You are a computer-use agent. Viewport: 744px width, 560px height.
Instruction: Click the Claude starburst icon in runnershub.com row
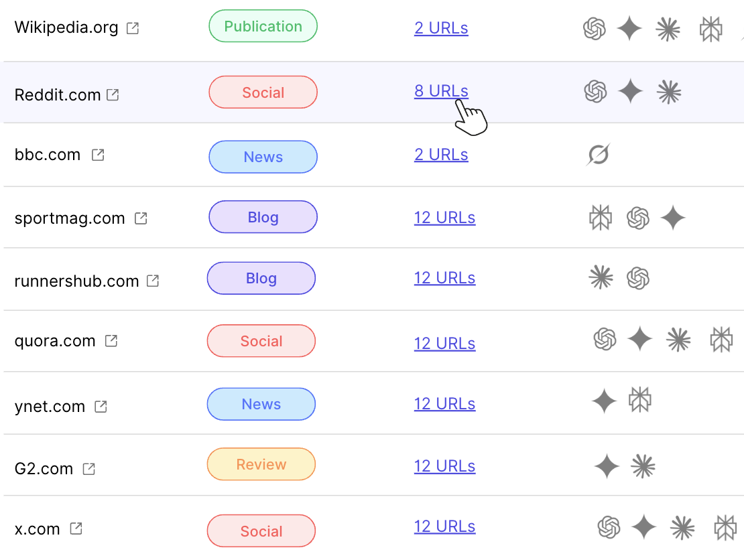[x=601, y=277]
